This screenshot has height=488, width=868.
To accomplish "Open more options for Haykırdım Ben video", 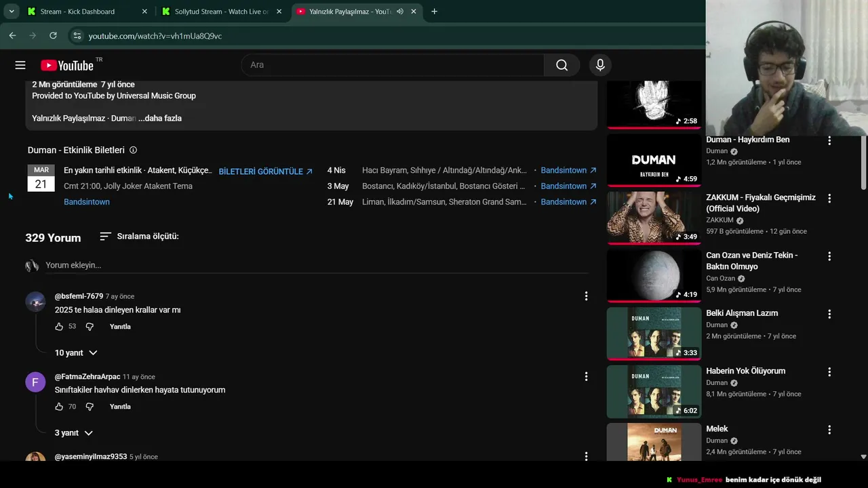I will (829, 140).
